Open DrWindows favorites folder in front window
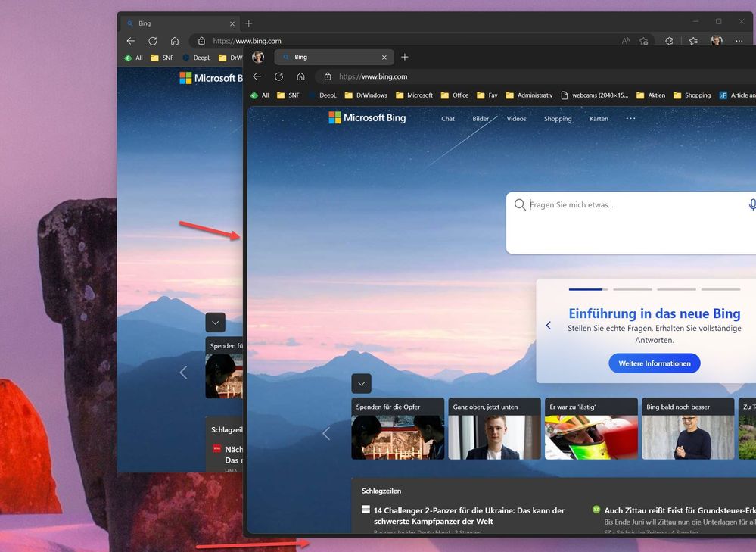 pos(366,95)
